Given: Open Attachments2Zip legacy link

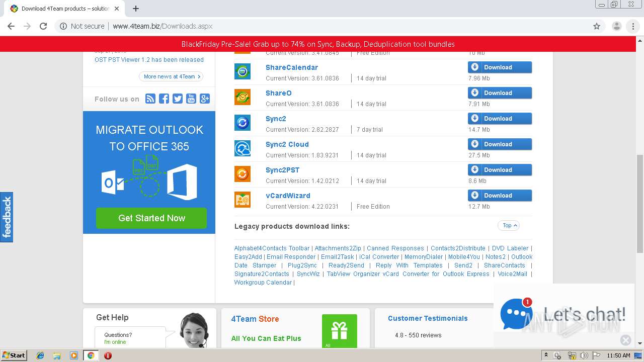Looking at the screenshot, I should [x=338, y=248].
